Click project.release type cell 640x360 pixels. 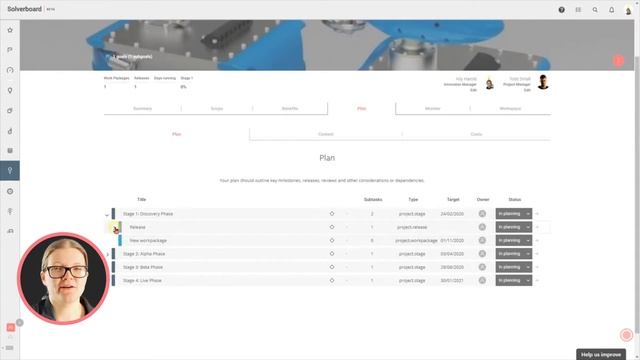coord(412,227)
